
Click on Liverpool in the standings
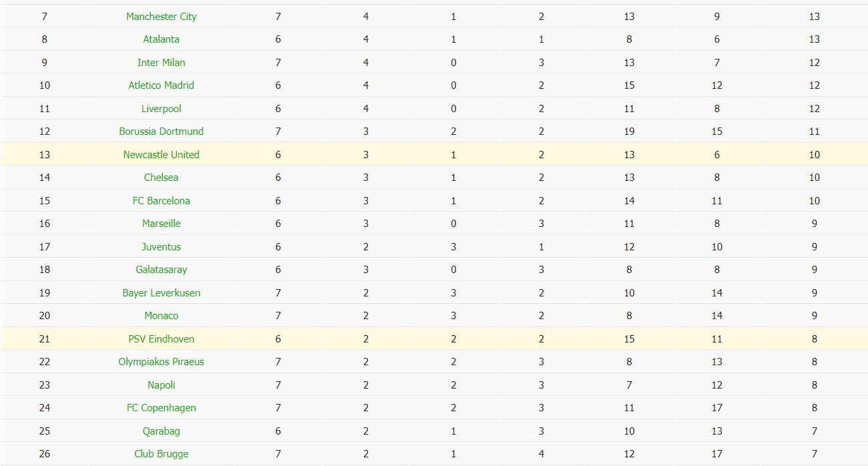tap(161, 109)
